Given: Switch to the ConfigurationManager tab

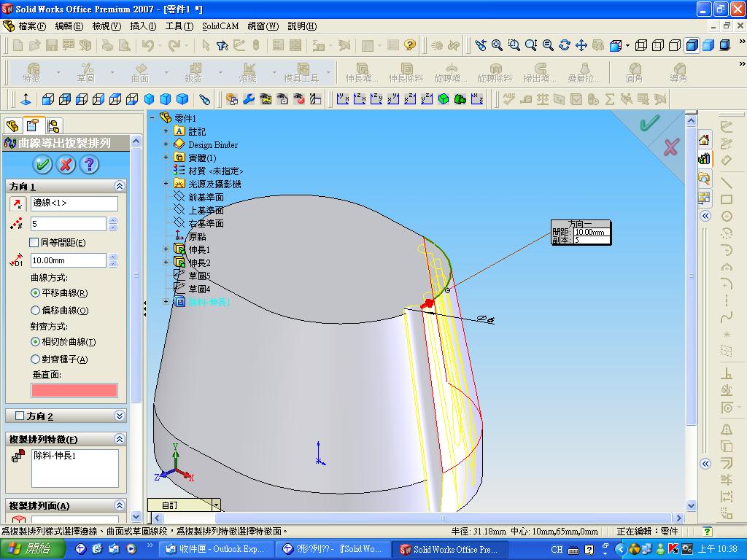Looking at the screenshot, I should 53,126.
